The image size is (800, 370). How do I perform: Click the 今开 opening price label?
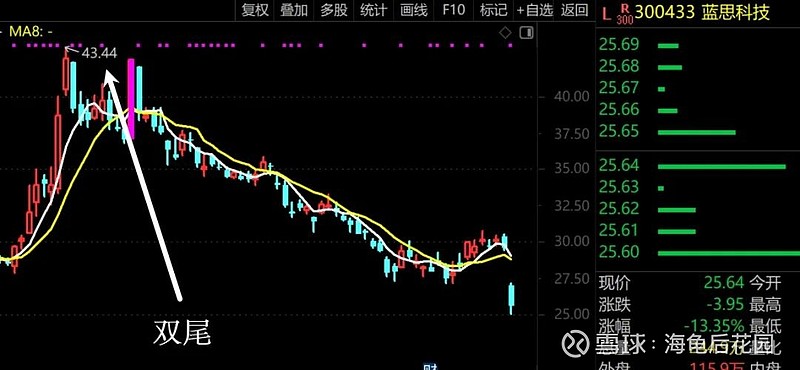765,282
